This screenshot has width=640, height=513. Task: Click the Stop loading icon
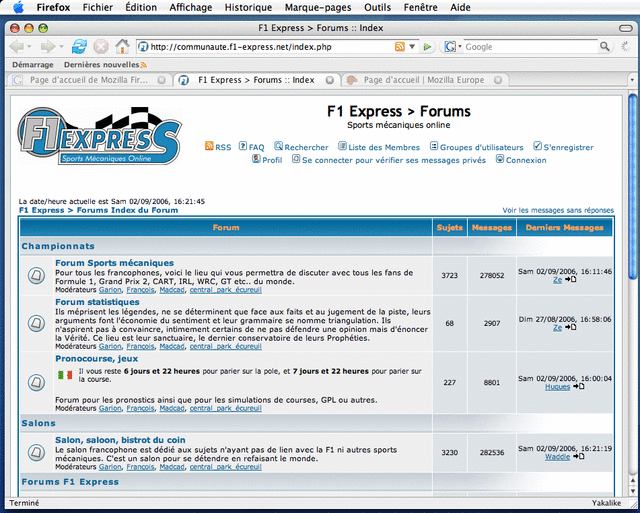[100, 47]
